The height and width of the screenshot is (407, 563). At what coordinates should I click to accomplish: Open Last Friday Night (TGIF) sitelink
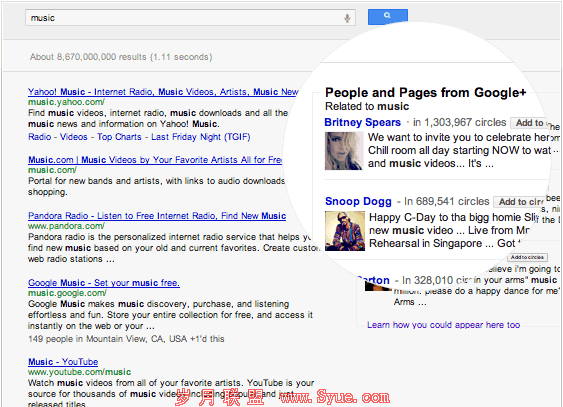(201, 137)
